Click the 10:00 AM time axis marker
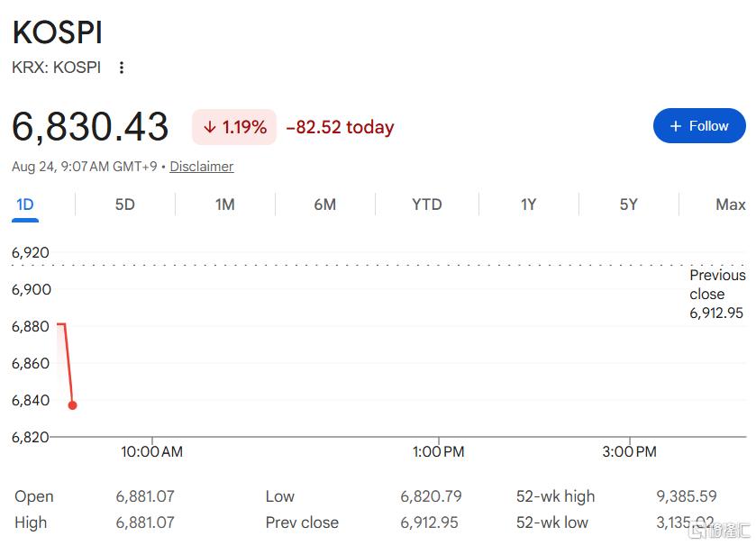 point(152,452)
